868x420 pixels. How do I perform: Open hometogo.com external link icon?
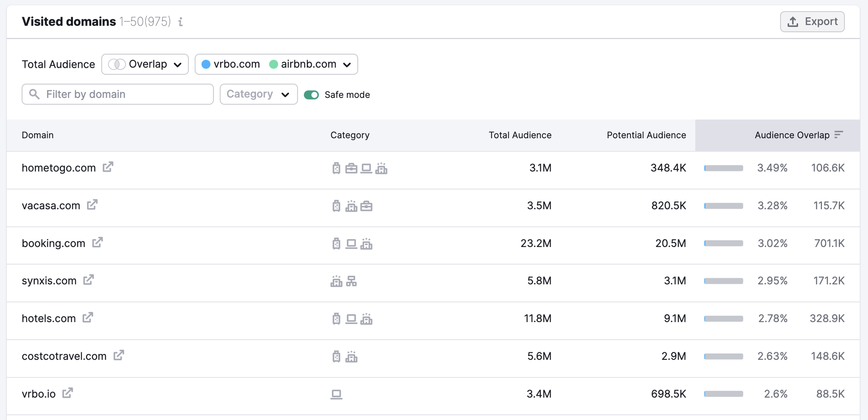[x=108, y=167]
